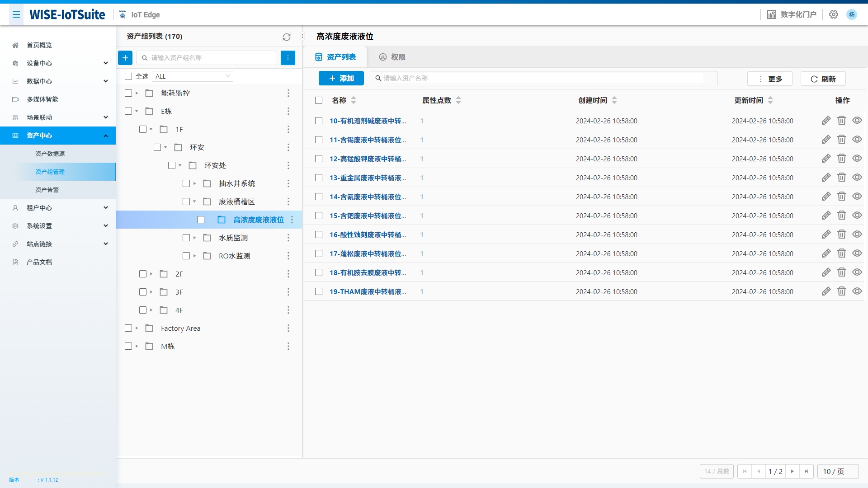Click the blue plus icon to add asset group

coord(125,58)
